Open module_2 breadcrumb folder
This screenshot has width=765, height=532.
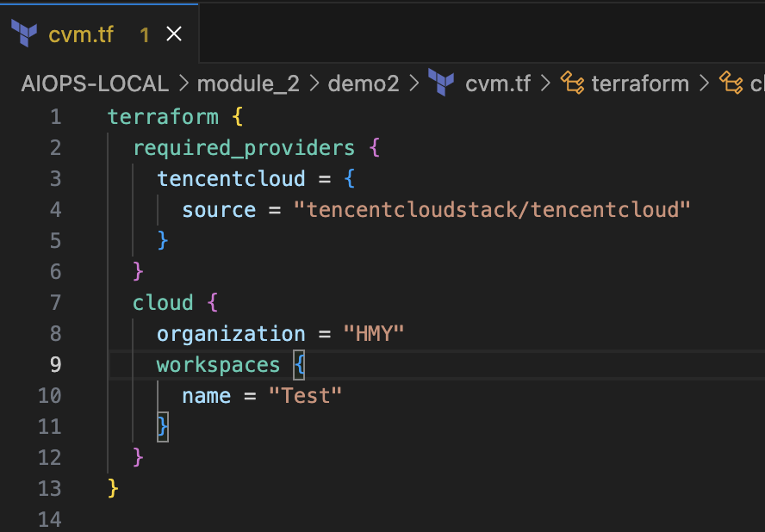click(248, 84)
